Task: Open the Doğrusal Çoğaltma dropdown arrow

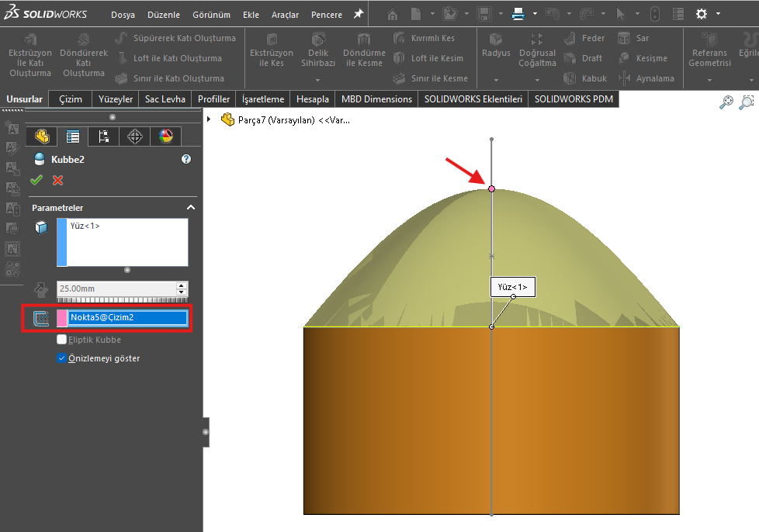Action: click(537, 80)
